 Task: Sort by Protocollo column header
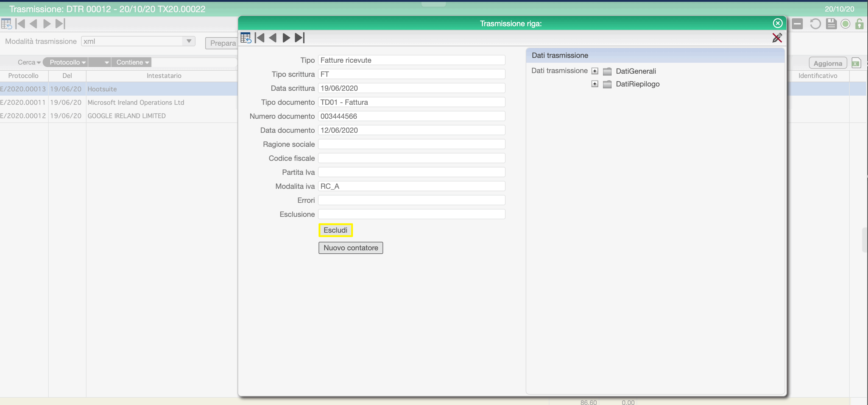[23, 76]
